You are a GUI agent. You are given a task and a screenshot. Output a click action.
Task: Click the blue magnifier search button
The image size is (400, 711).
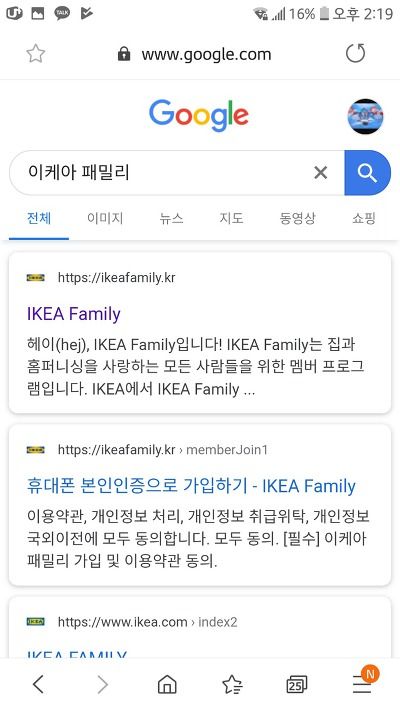point(367,173)
